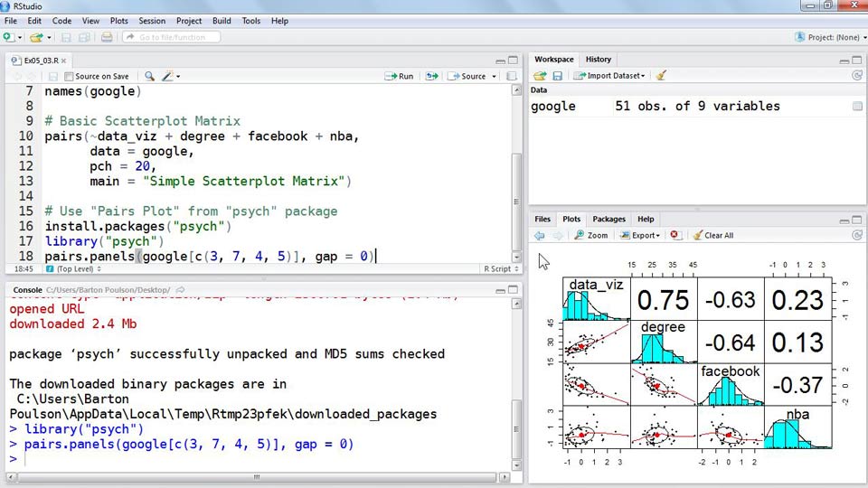Click the next plot arrow
This screenshot has height=488, width=868.
click(558, 236)
